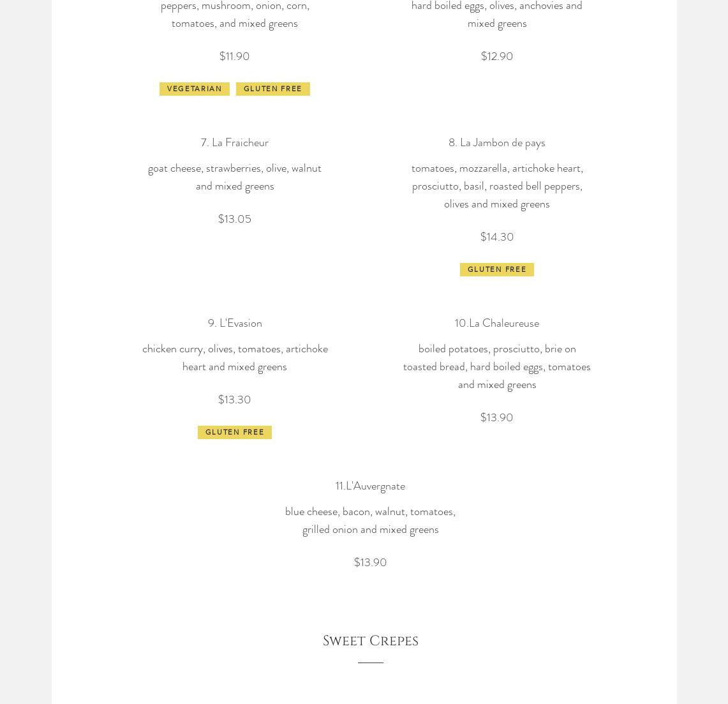Click Gluten Free tag under La Jambon de pays
Image resolution: width=728 pixels, height=704 pixels.
click(x=496, y=269)
